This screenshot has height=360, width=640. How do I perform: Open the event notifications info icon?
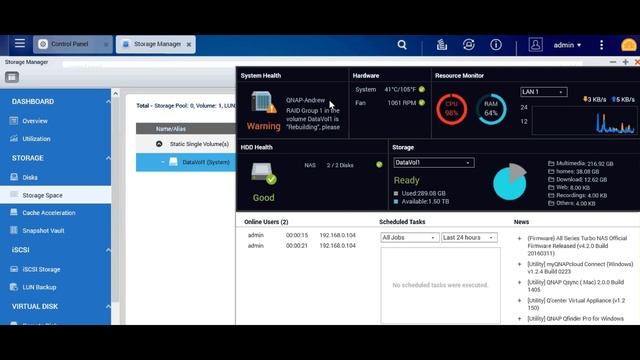click(496, 44)
